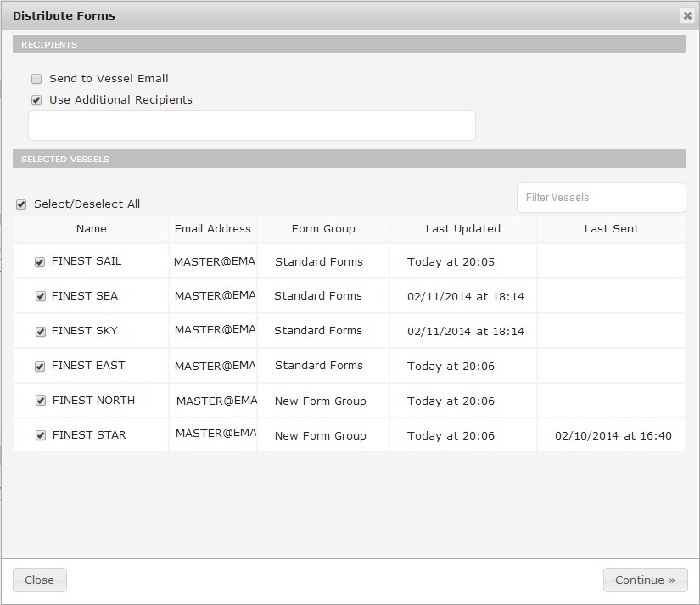Screen dimensions: 700x605
Task: Click the Filter Vessels search field
Action: (601, 198)
